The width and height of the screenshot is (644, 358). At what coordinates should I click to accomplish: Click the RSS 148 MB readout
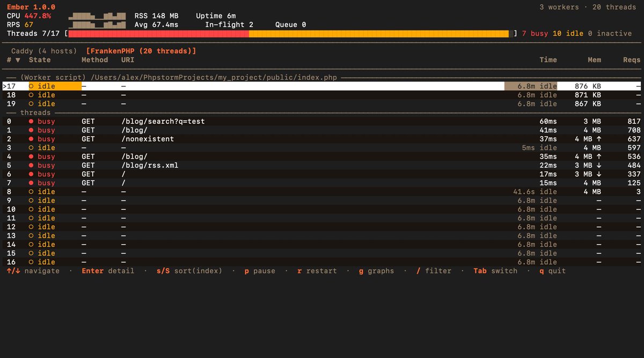(x=156, y=16)
